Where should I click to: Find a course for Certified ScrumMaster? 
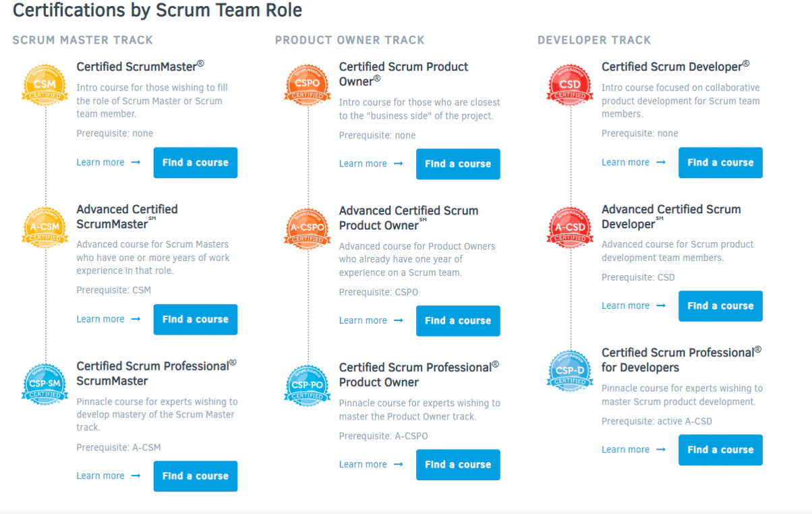196,163
